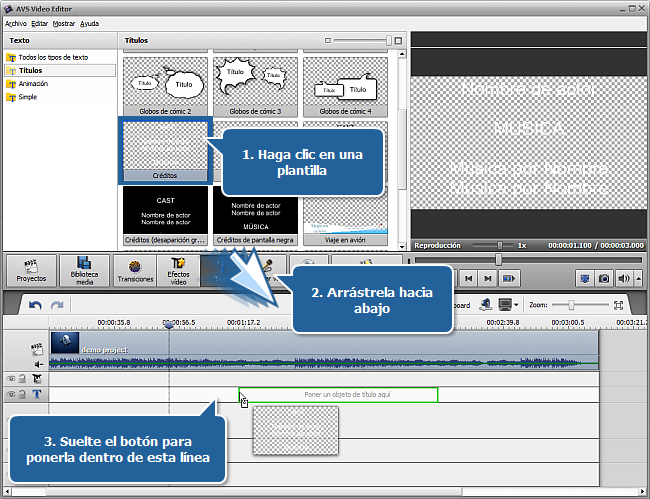The image size is (650, 499).
Task: Select the Simple text category
Action: point(28,97)
